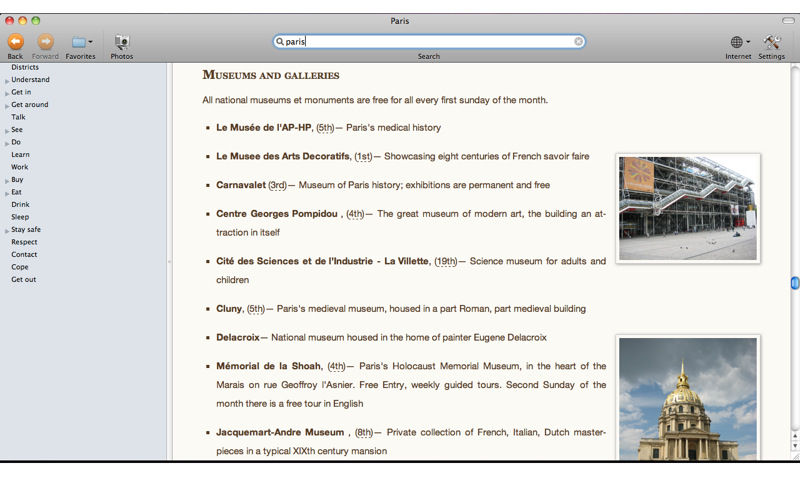Open the 4th link after Mémorial de la Shoah
This screenshot has height=500, width=800.
(x=336, y=366)
